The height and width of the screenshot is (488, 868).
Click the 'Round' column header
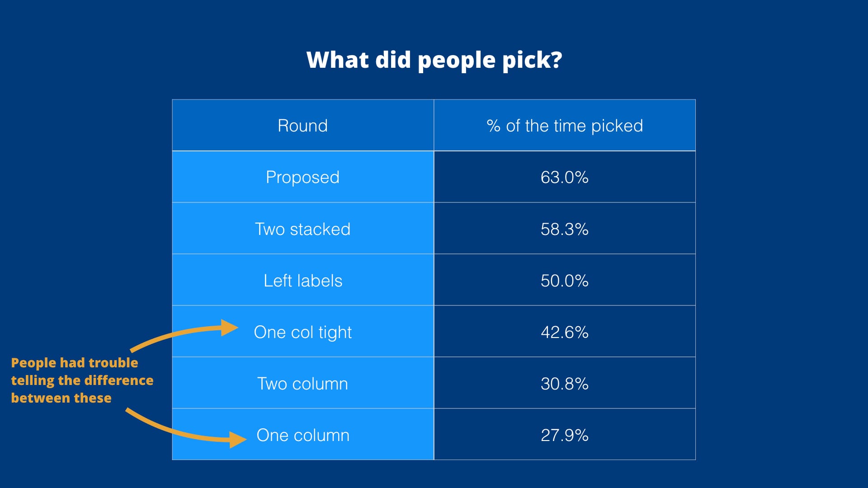point(302,126)
